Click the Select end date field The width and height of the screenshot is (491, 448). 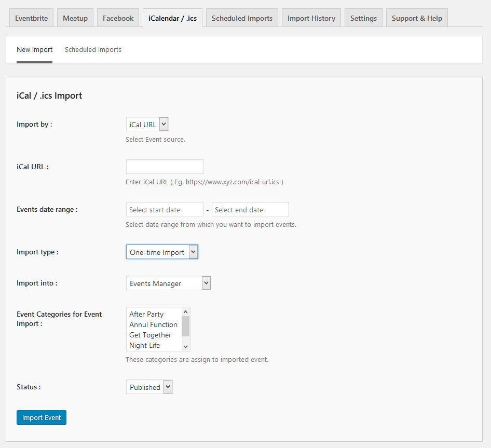point(250,209)
